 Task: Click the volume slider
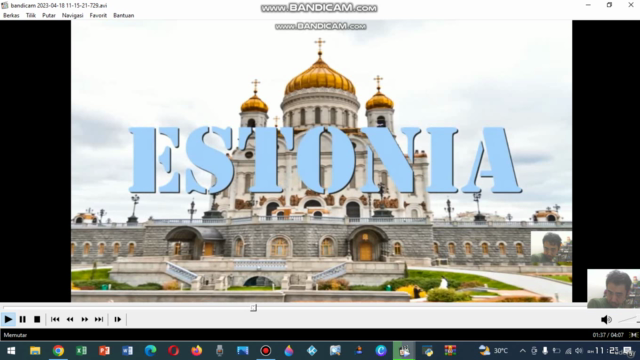pyautogui.click(x=629, y=320)
